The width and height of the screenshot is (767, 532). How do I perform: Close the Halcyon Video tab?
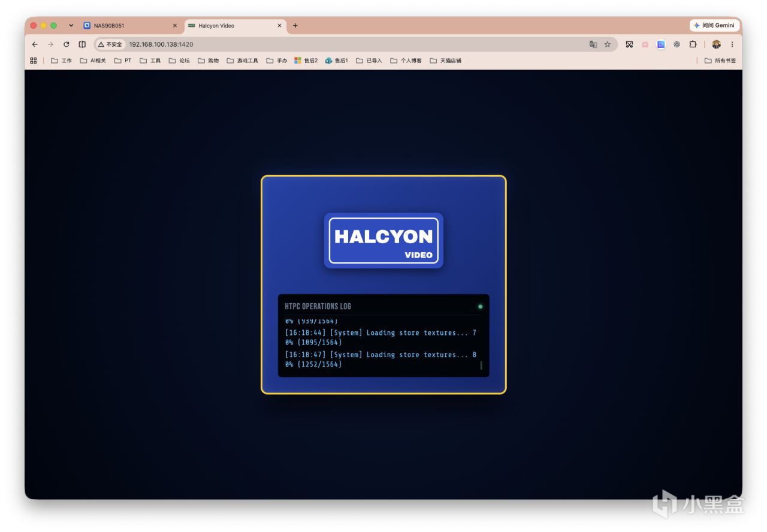tap(279, 26)
